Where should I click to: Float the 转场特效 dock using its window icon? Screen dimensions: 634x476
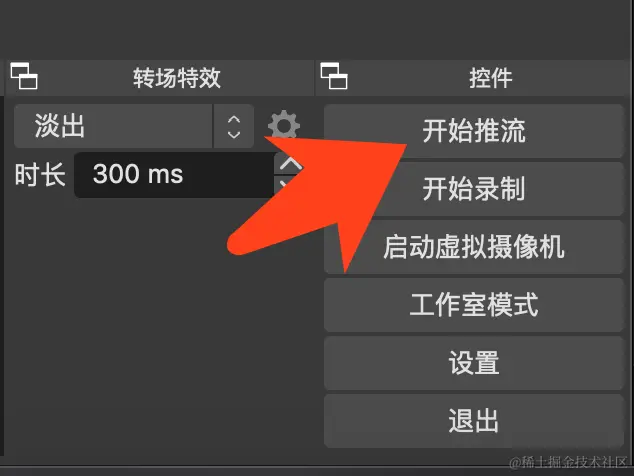[x=24, y=76]
